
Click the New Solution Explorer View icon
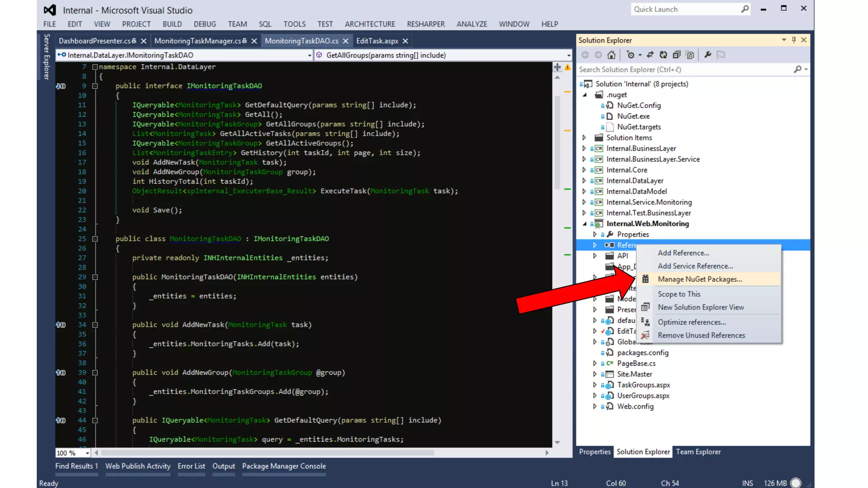point(645,307)
